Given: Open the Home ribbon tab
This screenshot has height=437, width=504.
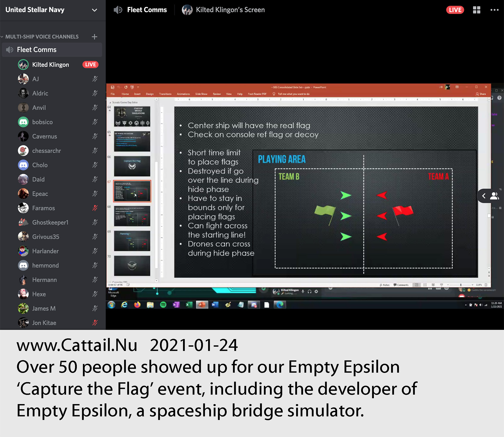Looking at the screenshot, I should click(x=125, y=94).
